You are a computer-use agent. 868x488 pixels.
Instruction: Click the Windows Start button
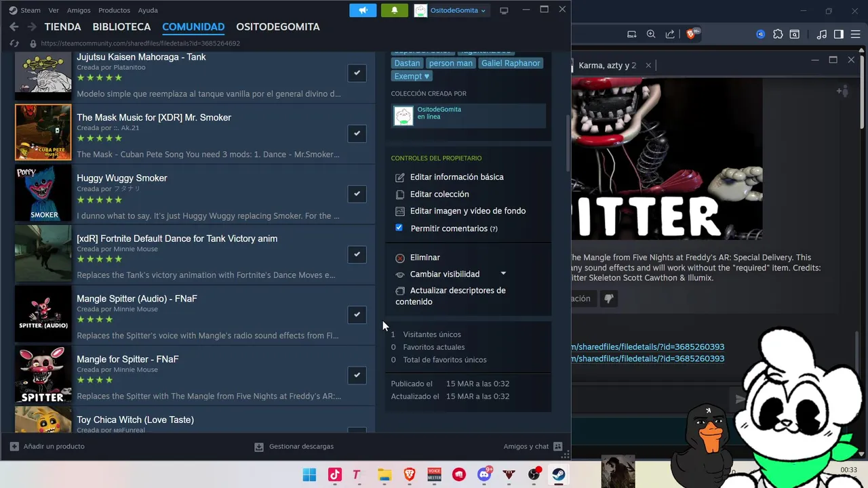pyautogui.click(x=309, y=474)
